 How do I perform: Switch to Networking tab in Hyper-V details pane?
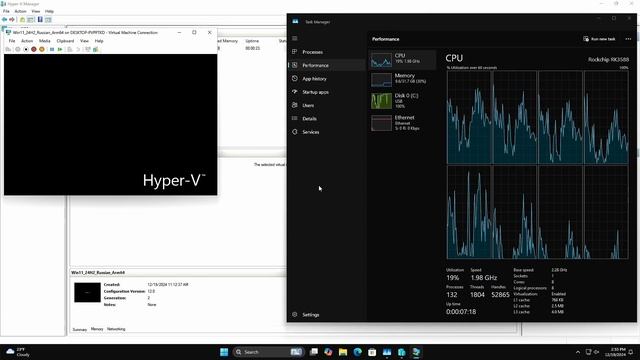(x=116, y=329)
